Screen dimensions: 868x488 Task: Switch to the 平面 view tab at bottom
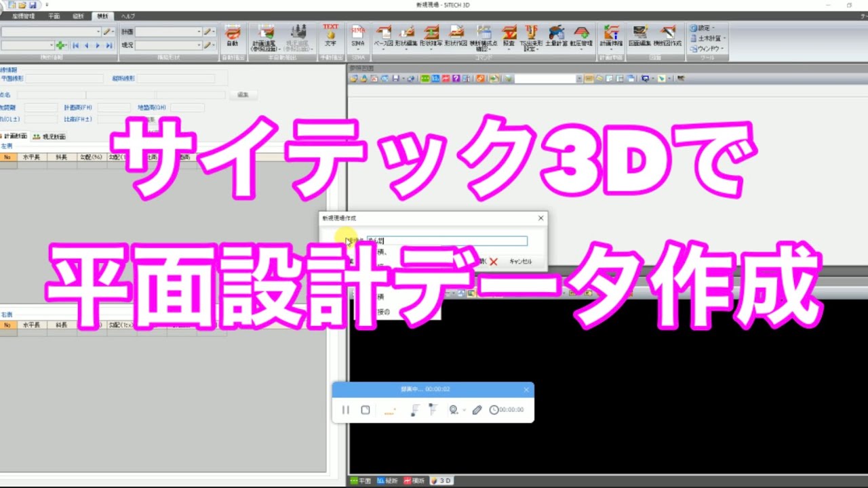(361, 481)
